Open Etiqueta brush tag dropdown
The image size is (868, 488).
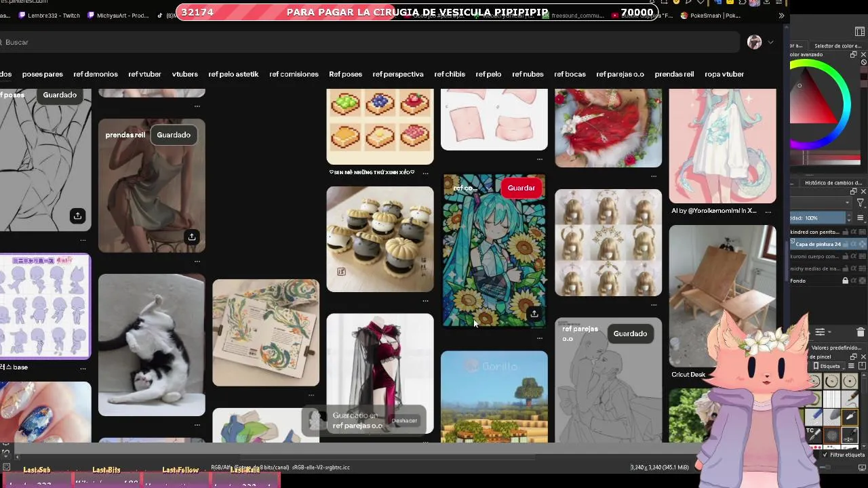[x=831, y=366]
